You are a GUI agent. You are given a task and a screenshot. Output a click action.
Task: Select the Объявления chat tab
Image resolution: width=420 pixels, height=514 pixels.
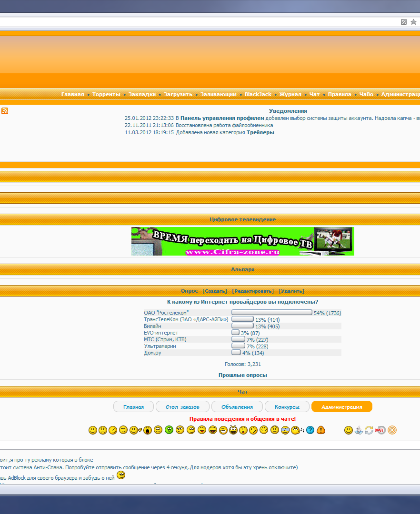[237, 407]
